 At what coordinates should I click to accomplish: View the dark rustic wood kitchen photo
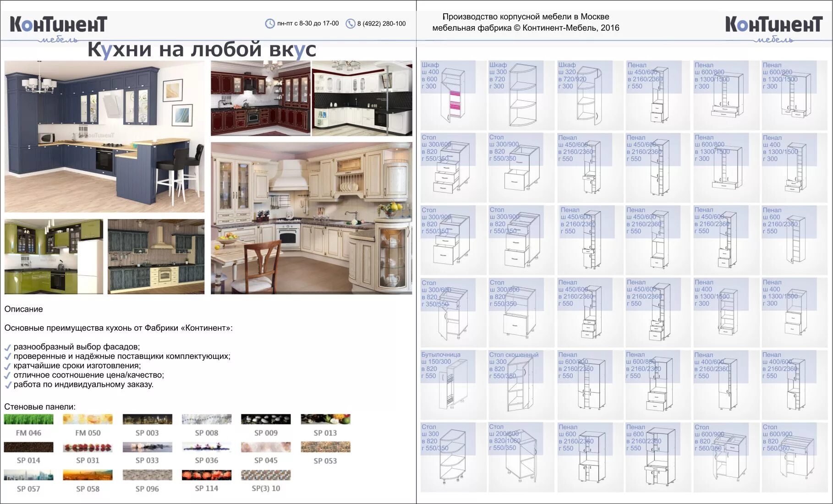156,257
